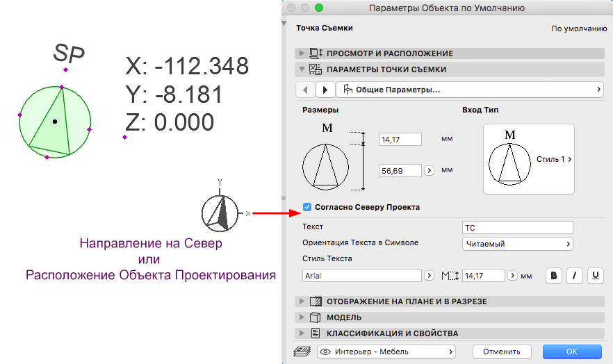Click the X: -112.348 coordinate text

[x=187, y=65]
